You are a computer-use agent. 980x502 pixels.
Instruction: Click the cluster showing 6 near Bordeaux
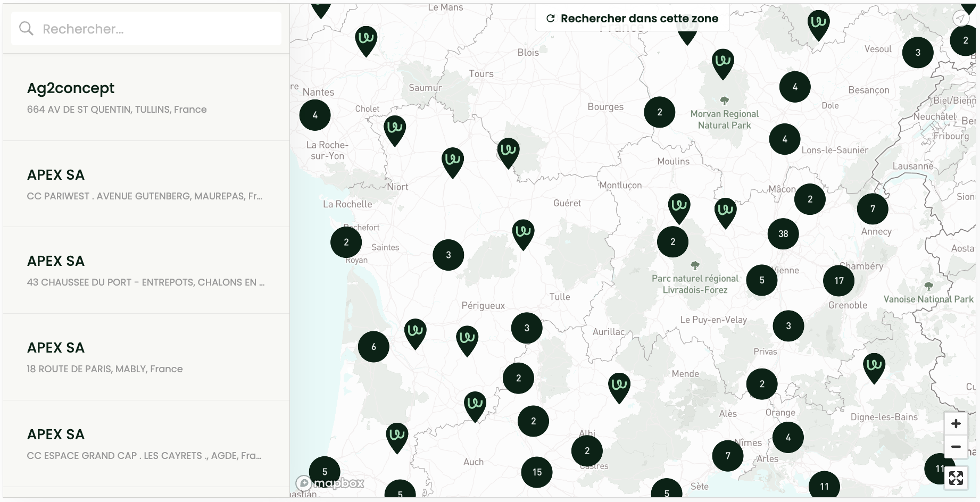coord(374,346)
